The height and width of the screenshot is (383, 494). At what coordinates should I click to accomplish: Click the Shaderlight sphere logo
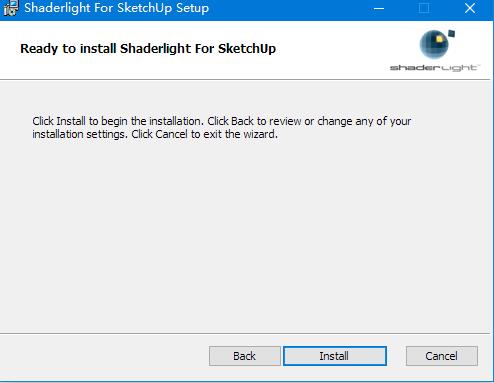434,44
